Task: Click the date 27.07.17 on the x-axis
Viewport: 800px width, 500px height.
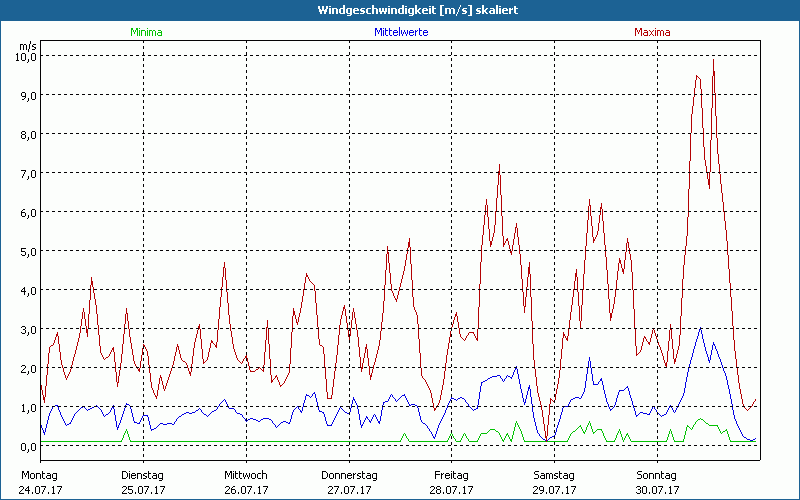Action: pyautogui.click(x=349, y=490)
